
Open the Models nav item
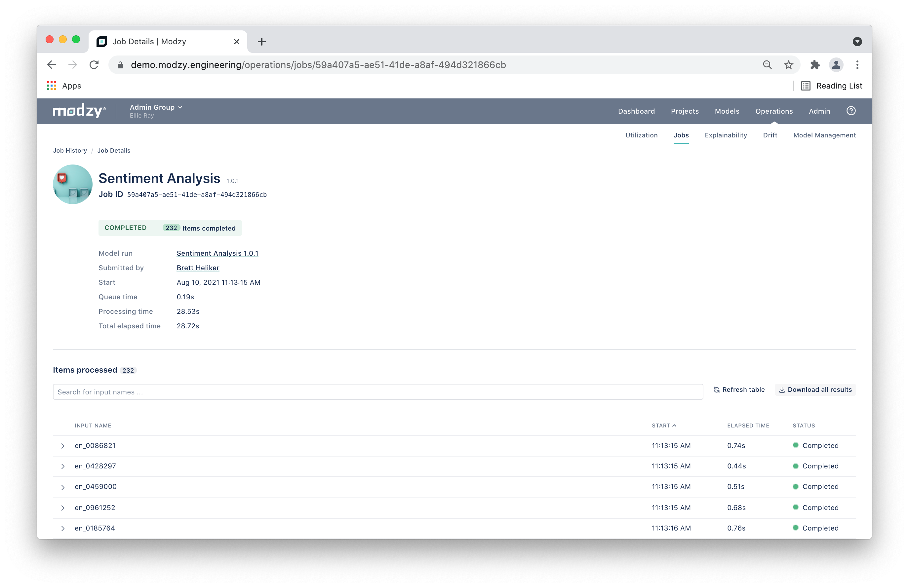(727, 111)
